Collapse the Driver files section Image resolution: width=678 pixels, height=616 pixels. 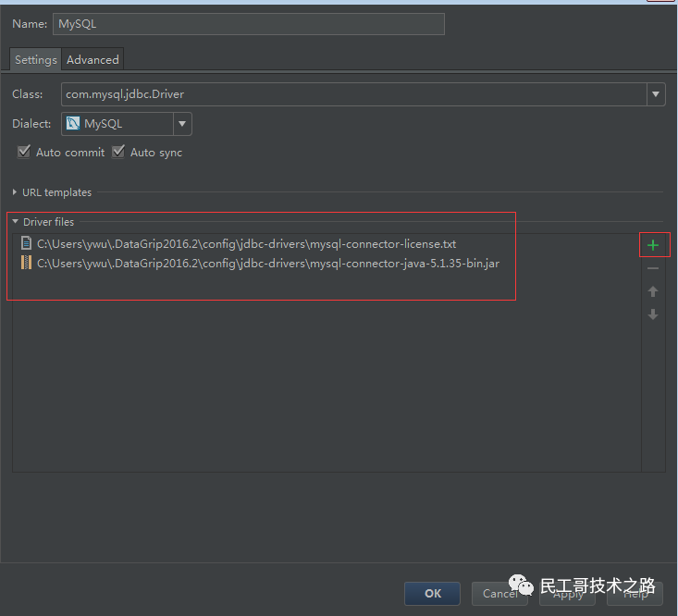[x=15, y=221]
